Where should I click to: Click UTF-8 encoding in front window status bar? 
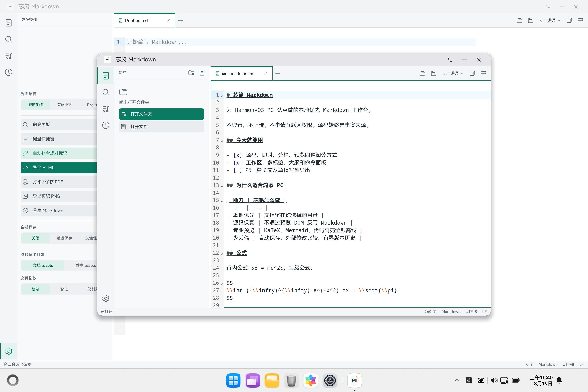point(471,312)
